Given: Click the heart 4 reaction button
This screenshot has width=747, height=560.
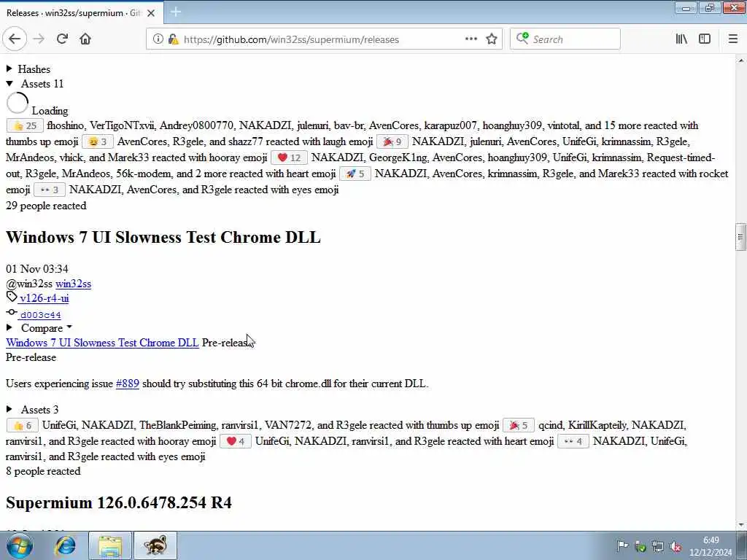Looking at the screenshot, I should (x=236, y=441).
